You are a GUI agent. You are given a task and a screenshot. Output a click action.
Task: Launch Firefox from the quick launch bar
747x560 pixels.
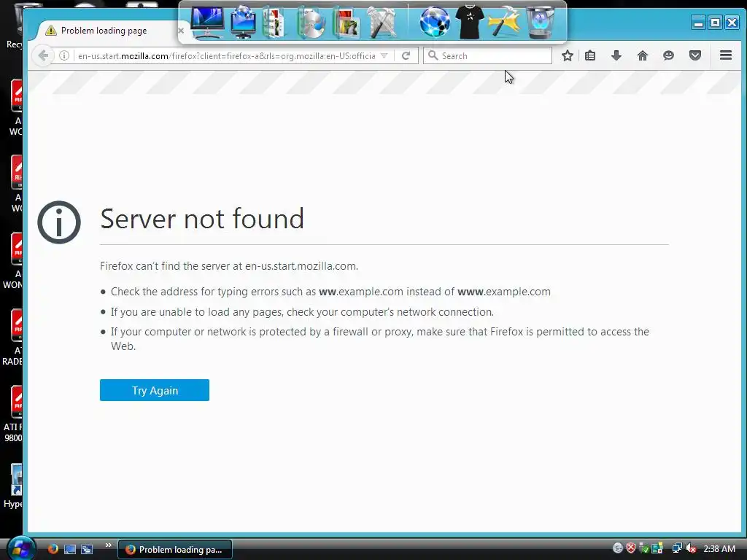click(x=53, y=549)
